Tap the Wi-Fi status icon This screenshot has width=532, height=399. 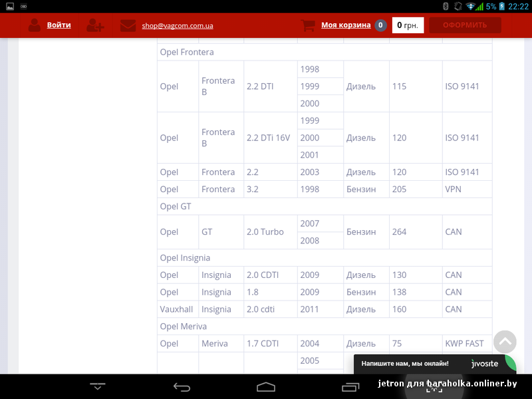pos(471,6)
